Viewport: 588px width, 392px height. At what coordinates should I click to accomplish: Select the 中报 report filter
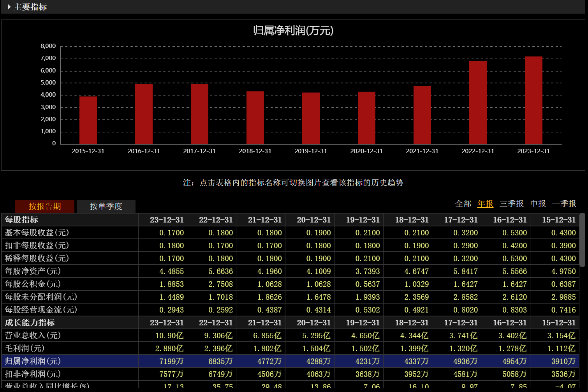[x=538, y=204]
